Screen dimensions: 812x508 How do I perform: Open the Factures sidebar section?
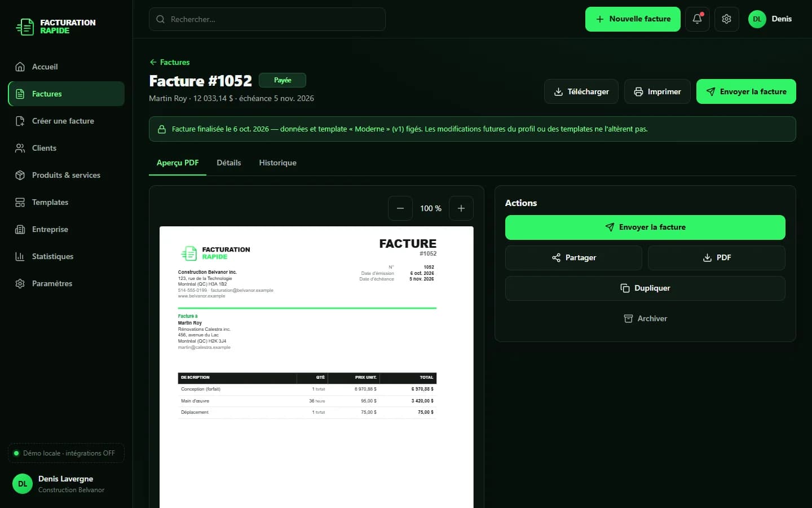pyautogui.click(x=66, y=94)
